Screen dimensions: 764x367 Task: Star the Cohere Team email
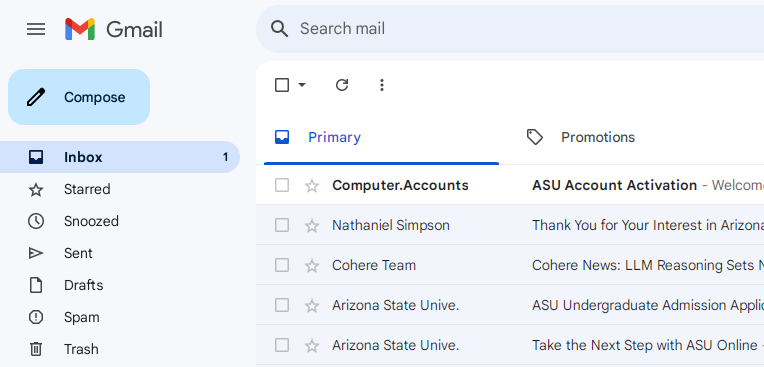pos(312,266)
